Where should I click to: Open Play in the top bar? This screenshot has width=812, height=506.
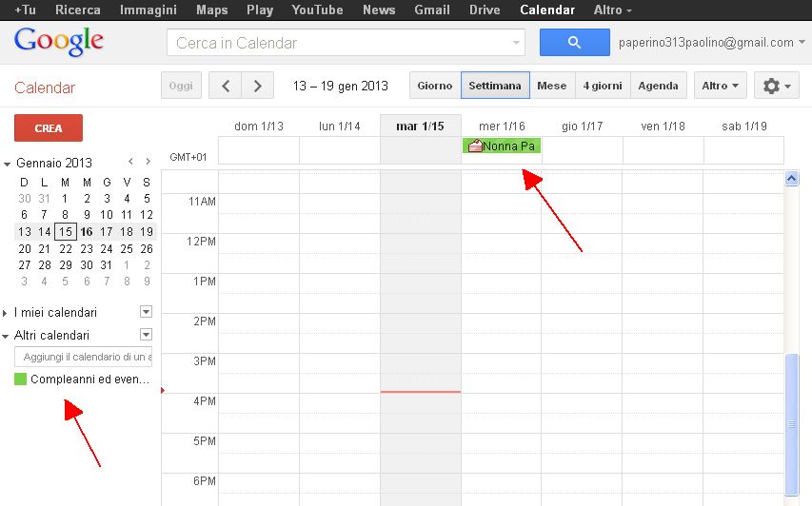[260, 10]
